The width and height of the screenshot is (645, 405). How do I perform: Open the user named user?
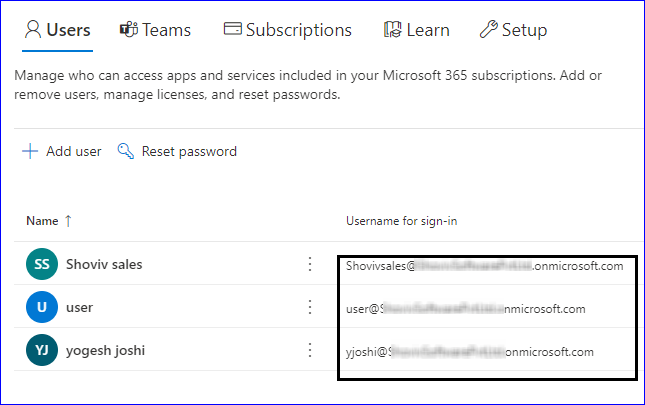click(79, 308)
